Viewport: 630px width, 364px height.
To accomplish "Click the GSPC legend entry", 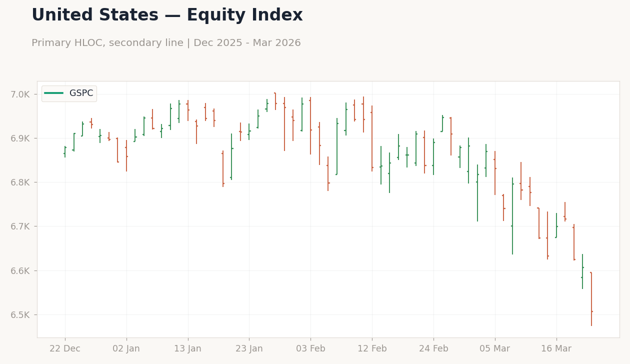I will click(x=69, y=93).
